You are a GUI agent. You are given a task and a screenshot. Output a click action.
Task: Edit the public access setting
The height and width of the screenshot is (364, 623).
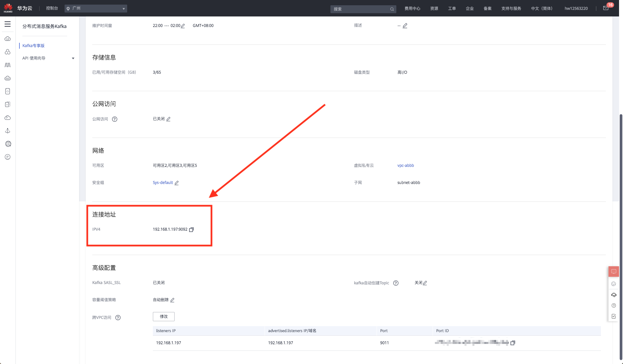(x=168, y=119)
